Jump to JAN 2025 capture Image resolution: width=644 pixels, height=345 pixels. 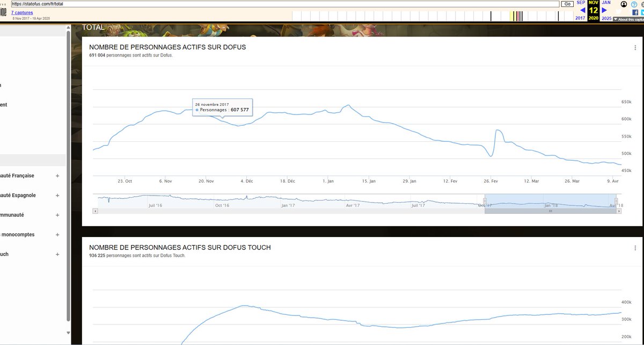pyautogui.click(x=606, y=3)
